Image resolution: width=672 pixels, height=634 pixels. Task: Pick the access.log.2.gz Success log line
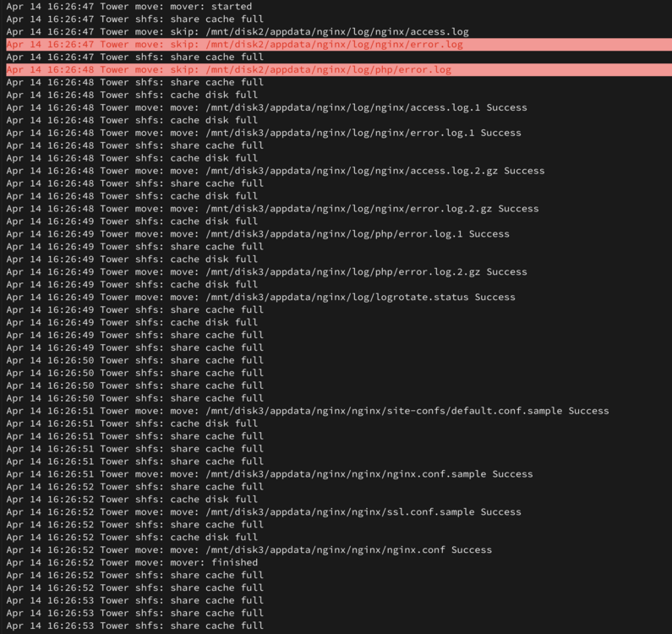[x=276, y=171]
